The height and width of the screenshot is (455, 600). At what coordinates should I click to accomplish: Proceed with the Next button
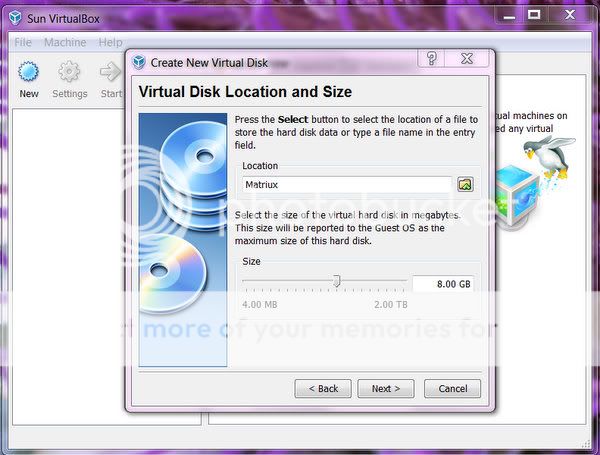386,388
